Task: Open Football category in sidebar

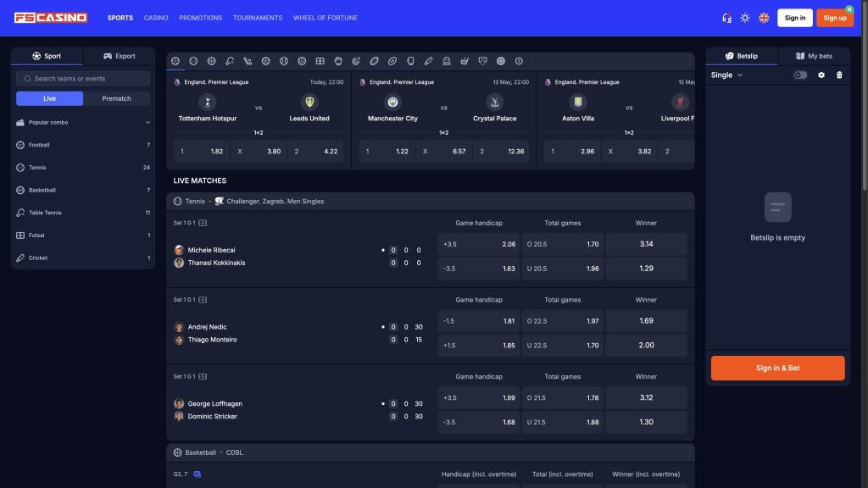Action: point(83,145)
